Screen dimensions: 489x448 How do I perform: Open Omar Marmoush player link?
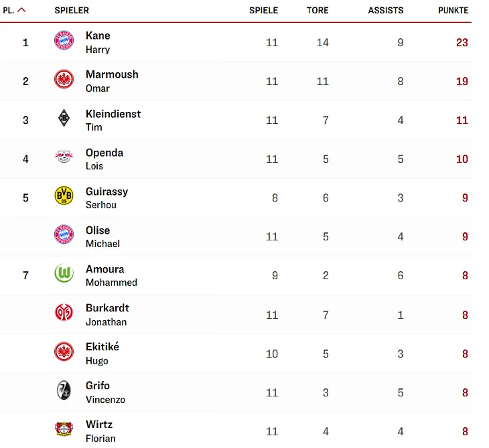[112, 81]
